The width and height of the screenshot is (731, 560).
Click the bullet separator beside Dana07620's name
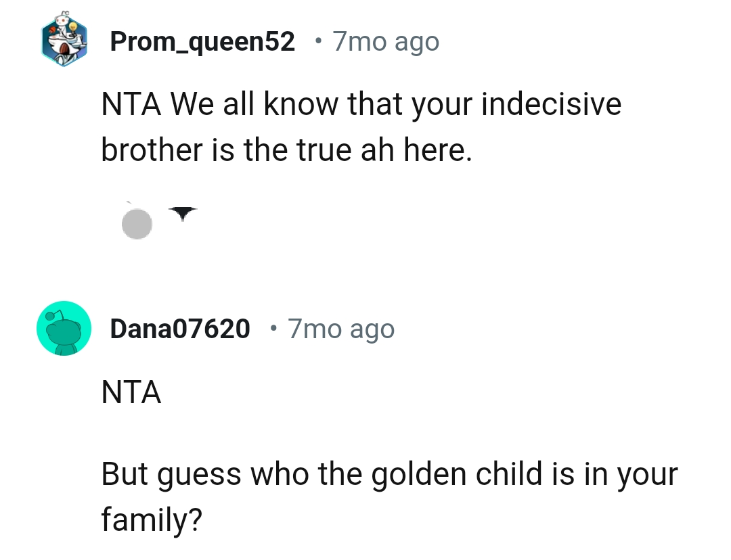273,329
